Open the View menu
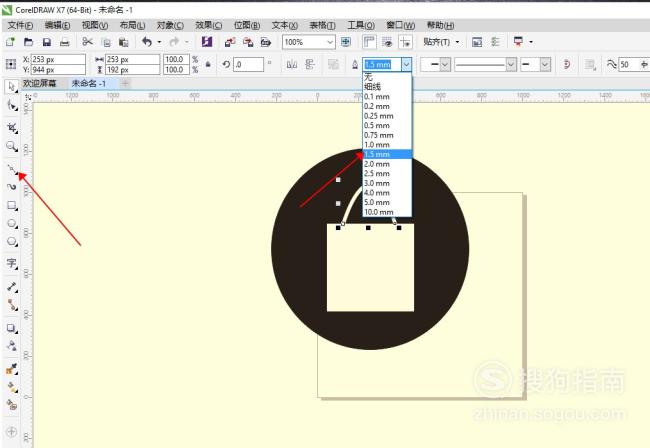 95,25
